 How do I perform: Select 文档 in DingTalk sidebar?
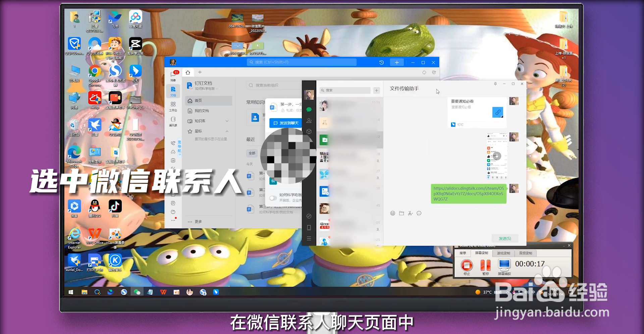(x=173, y=91)
